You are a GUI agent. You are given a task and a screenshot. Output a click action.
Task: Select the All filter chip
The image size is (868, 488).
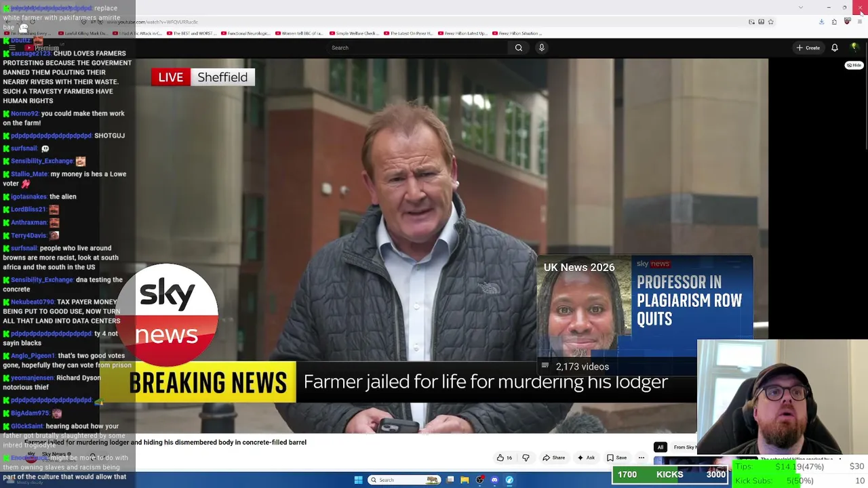pos(660,447)
